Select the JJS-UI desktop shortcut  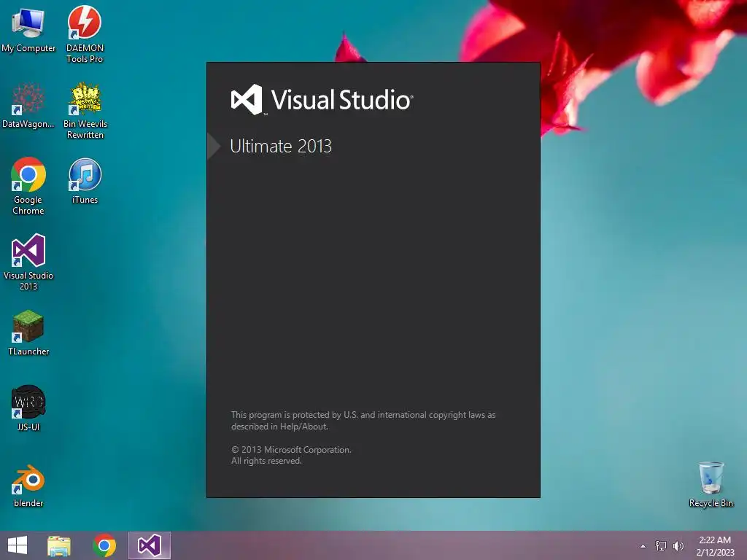[x=28, y=408]
